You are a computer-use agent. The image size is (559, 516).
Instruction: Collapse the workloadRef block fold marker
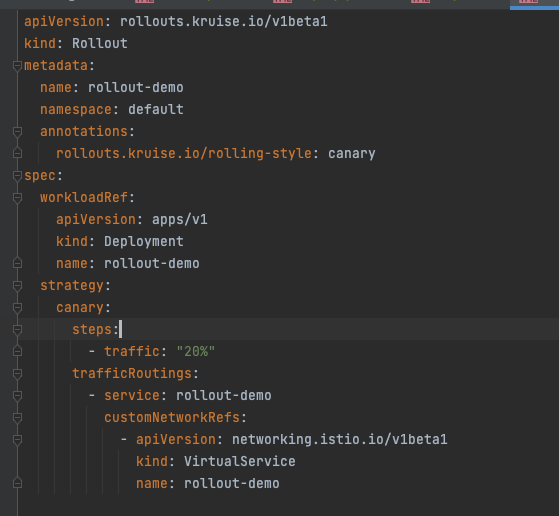pyautogui.click(x=17, y=198)
